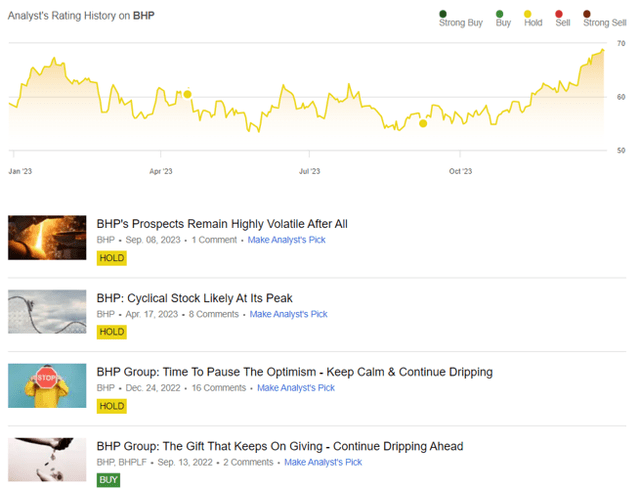
Task: Open the dripping hand article thumbnail
Action: pyautogui.click(x=47, y=460)
